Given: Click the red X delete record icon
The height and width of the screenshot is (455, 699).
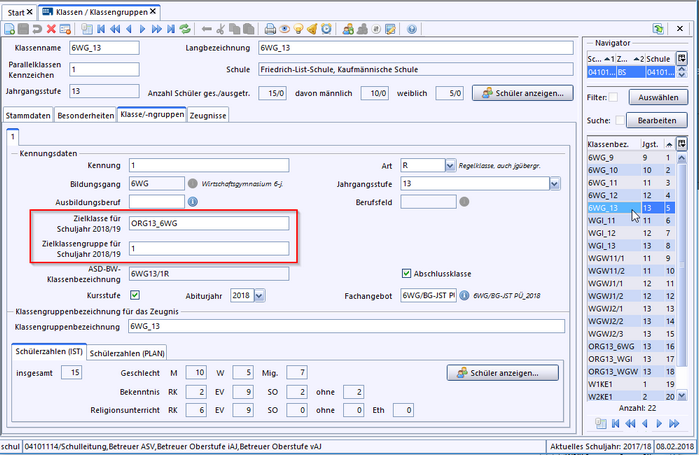Looking at the screenshot, I should point(51,30).
